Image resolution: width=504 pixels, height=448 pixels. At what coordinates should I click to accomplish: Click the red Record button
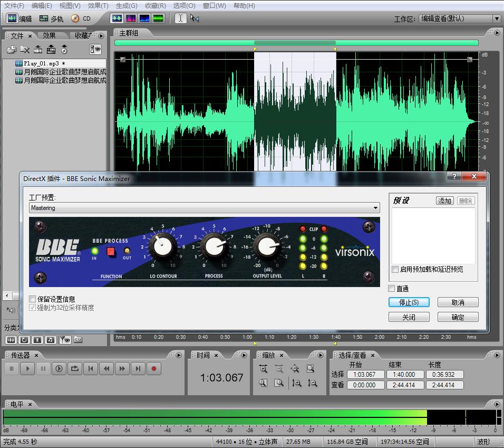click(153, 368)
